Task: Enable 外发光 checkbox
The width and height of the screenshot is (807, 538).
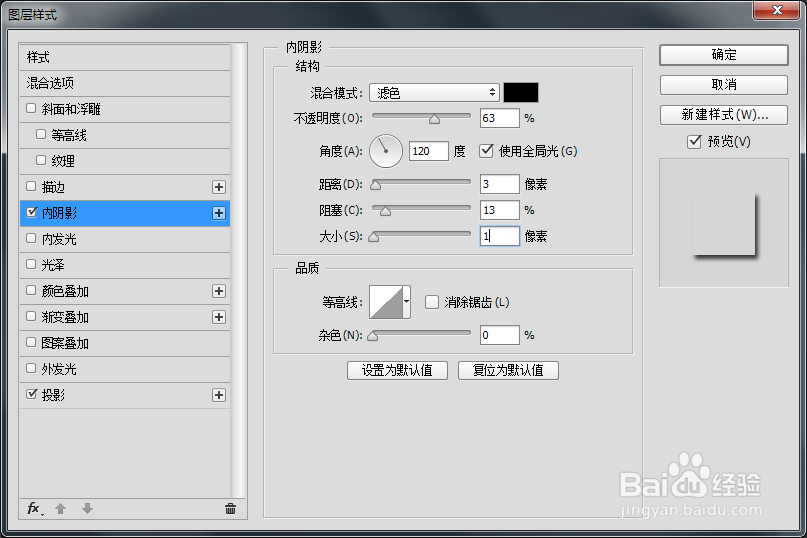Action: (x=31, y=368)
